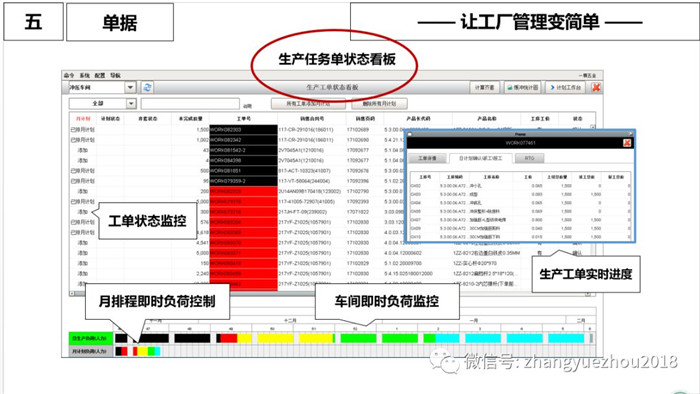Open the 配置 menu
This screenshot has height=394, width=700.
100,75
